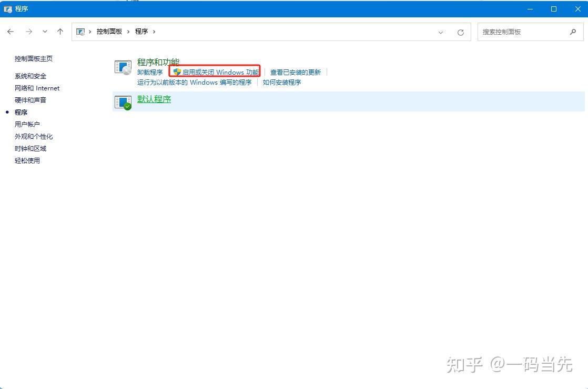Image resolution: width=588 pixels, height=389 pixels.
Task: Click the search magnifier icon
Action: (573, 32)
